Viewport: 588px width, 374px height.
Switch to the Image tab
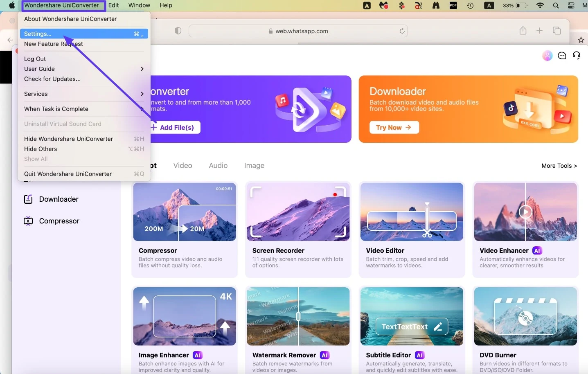pos(254,165)
